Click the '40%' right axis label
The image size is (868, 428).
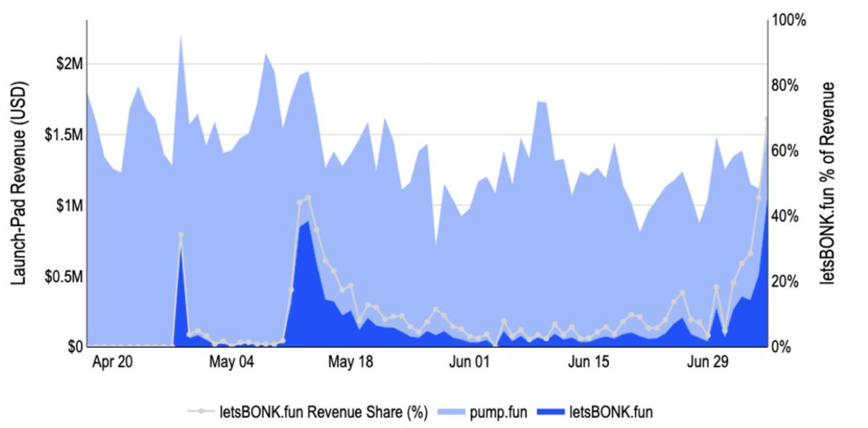[x=786, y=216]
